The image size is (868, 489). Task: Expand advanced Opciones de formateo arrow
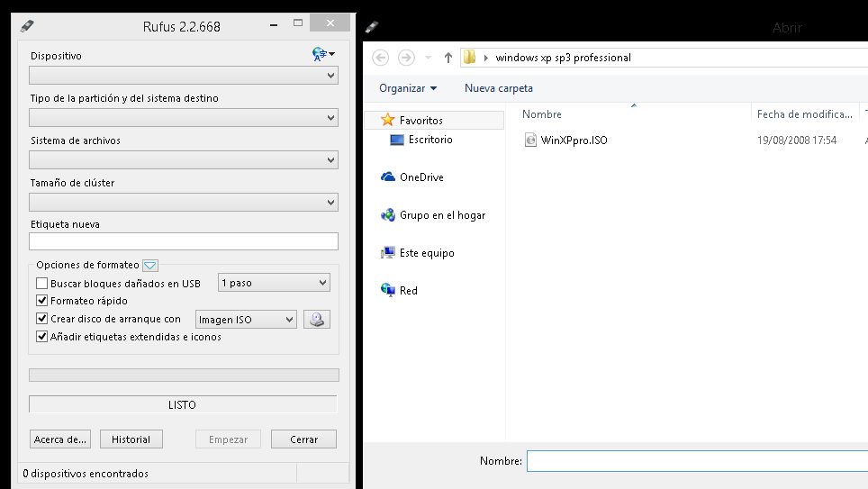(x=150, y=266)
